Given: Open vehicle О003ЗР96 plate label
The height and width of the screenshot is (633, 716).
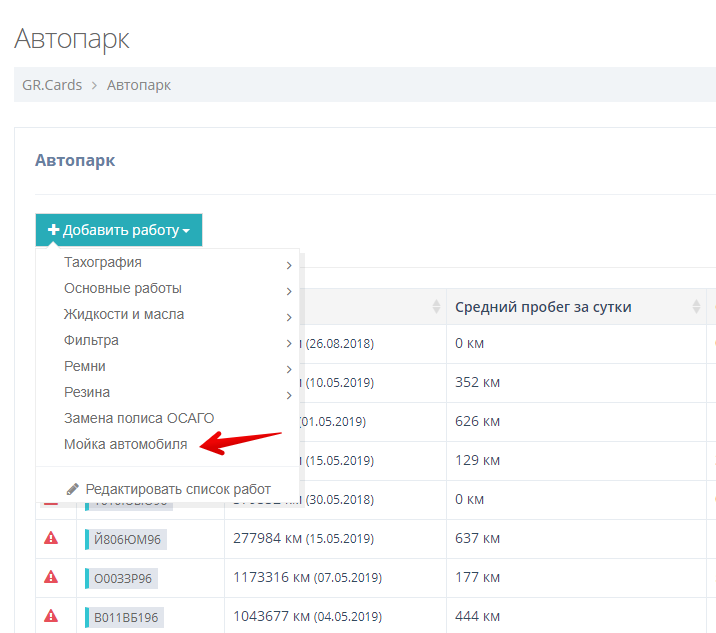Looking at the screenshot, I should point(123,578).
